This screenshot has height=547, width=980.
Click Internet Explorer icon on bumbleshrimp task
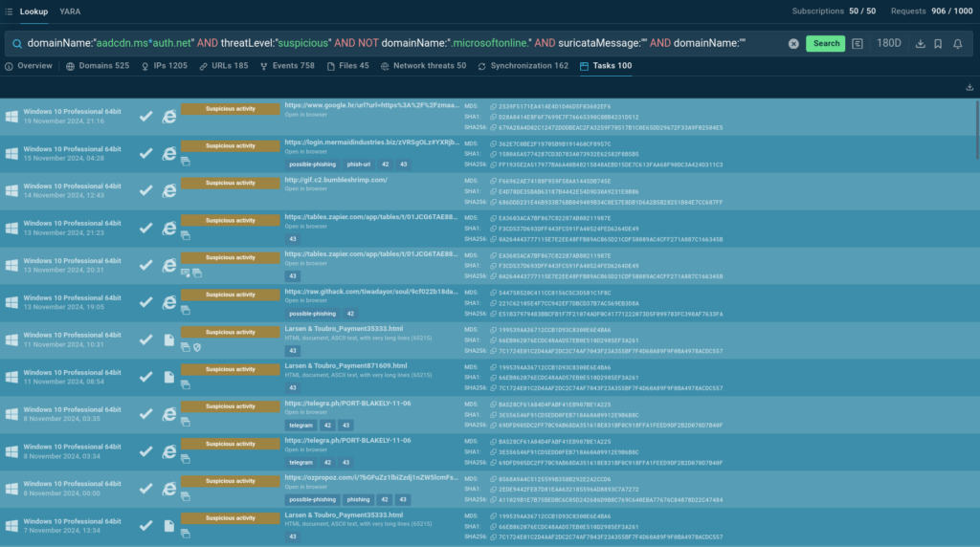[168, 190]
